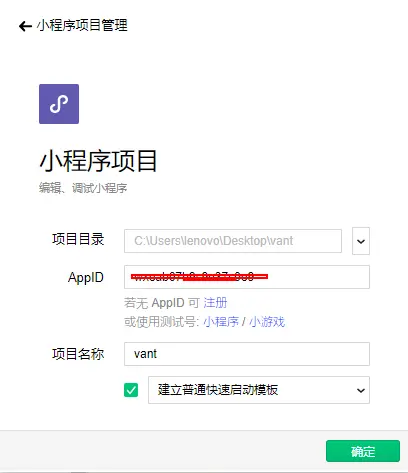This screenshot has height=473, width=408.
Task: Click the back arrow icon
Action: 25,26
